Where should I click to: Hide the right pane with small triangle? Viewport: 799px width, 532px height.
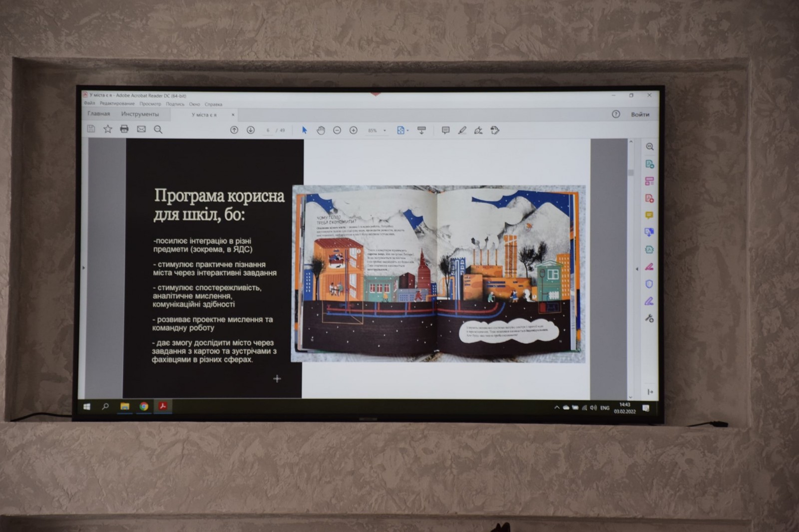pos(637,269)
